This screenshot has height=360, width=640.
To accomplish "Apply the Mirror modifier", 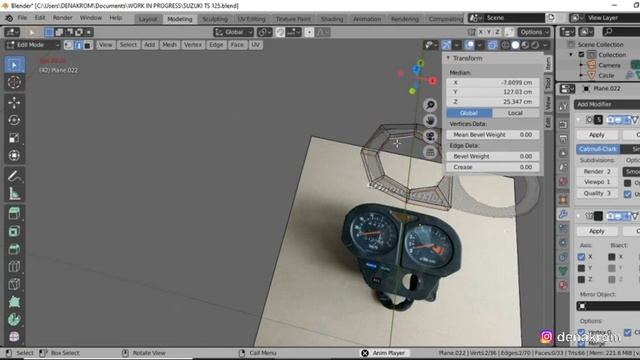I will coord(597,231).
